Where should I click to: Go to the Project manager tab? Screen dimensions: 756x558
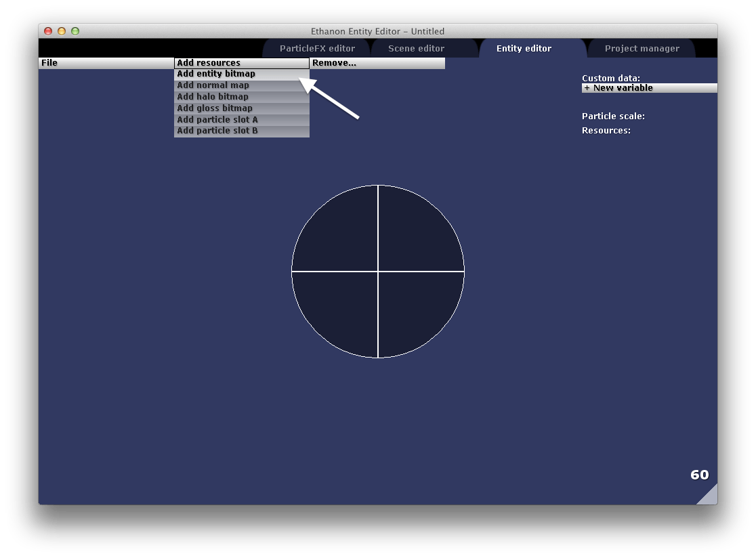tap(642, 49)
